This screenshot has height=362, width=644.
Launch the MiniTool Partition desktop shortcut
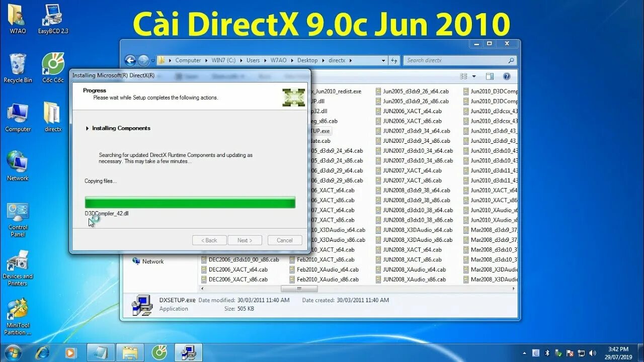[x=18, y=317]
